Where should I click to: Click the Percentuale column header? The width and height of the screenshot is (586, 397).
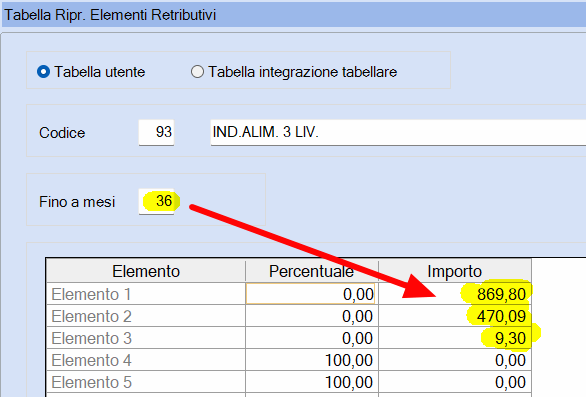[x=312, y=271]
